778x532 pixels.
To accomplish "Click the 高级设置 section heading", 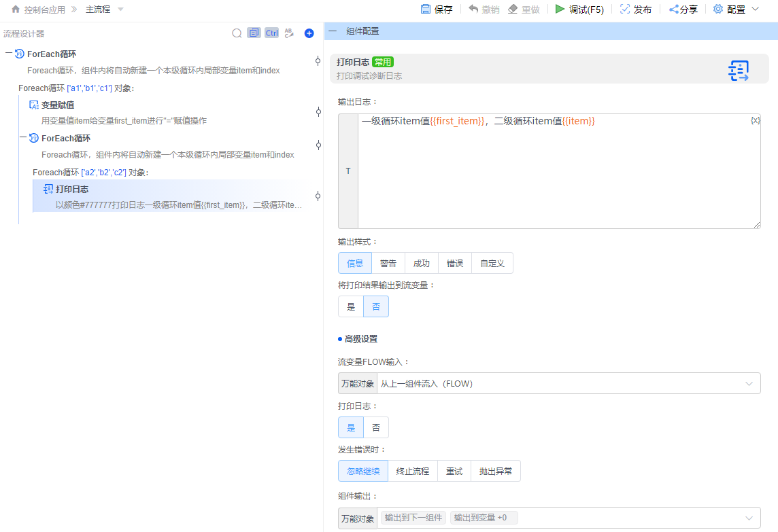I will tap(360, 339).
